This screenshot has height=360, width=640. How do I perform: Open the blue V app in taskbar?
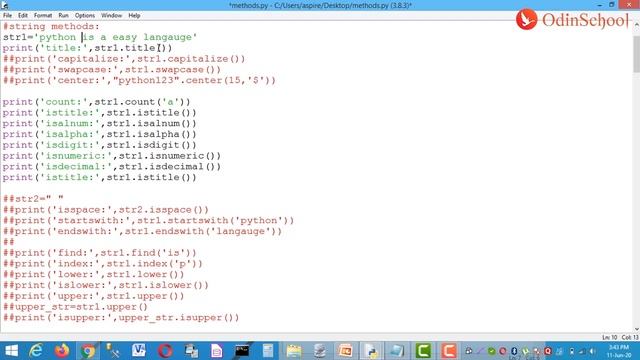(x=139, y=351)
